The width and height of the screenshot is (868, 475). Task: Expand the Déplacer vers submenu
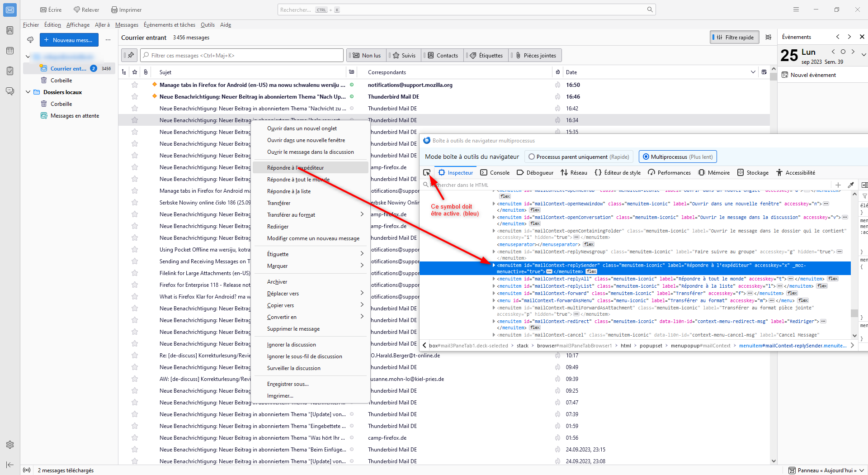click(x=362, y=293)
